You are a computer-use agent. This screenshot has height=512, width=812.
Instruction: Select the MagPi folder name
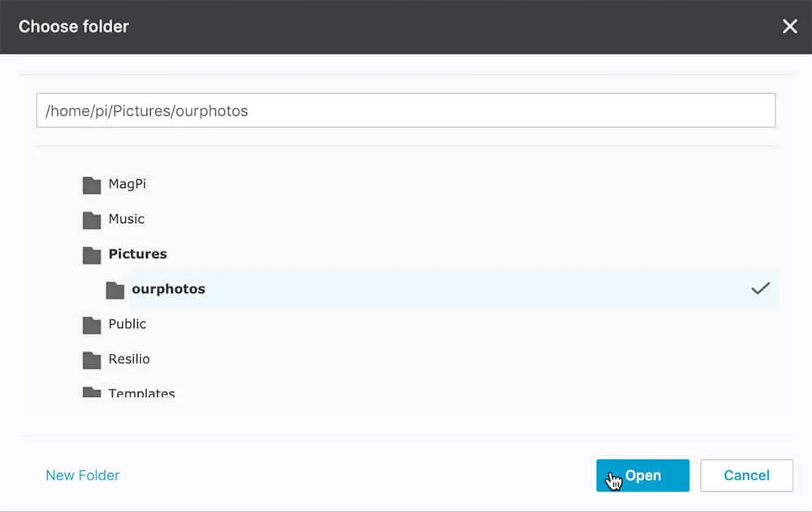point(127,184)
